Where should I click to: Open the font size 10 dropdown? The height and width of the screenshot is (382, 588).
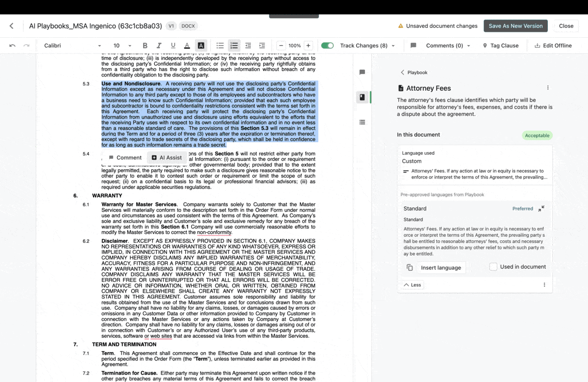[x=122, y=46]
